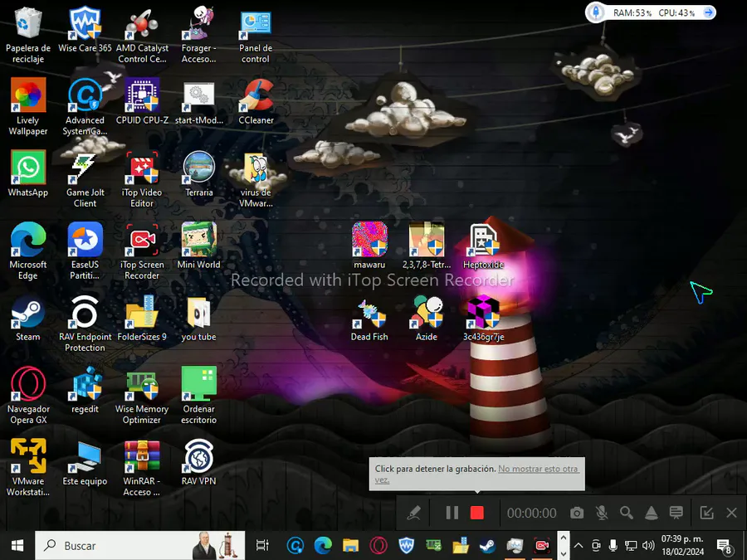747x560 pixels.
Task: Click the WinRAR shortcut icon
Action: point(142,468)
